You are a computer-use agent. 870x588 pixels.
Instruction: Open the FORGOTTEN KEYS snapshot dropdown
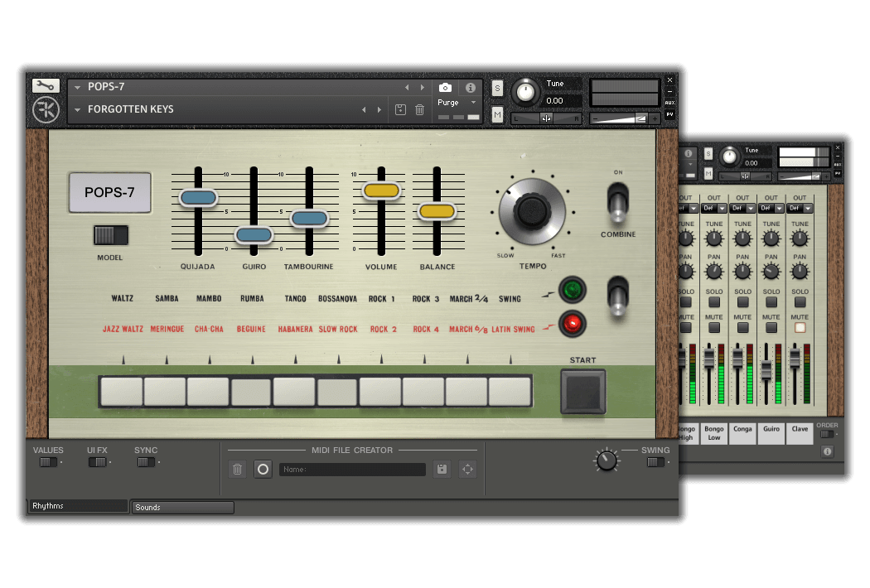coord(78,110)
